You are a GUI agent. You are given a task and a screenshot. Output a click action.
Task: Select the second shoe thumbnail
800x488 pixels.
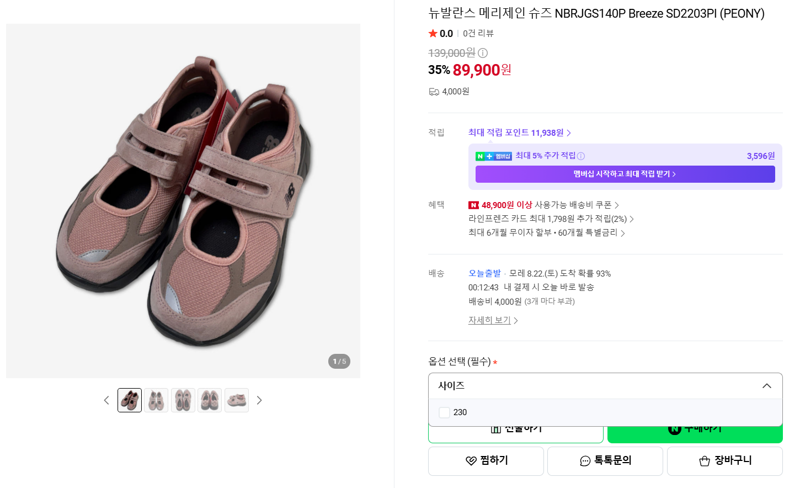tap(156, 400)
